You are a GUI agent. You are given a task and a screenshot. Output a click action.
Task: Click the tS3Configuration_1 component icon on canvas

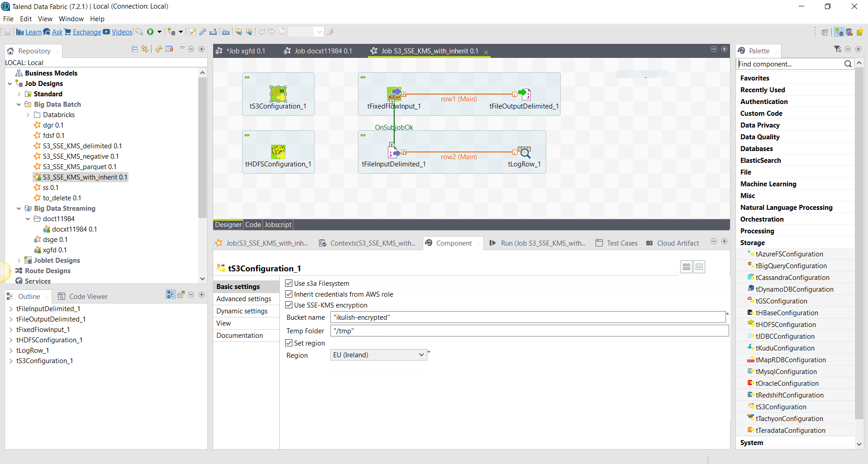click(278, 94)
